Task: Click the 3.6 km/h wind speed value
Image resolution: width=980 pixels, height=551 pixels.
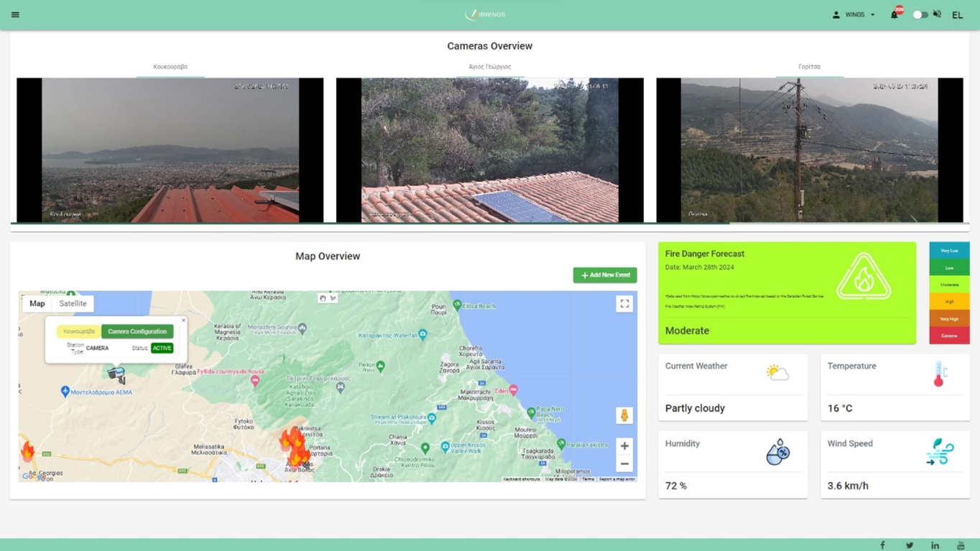Action: pyautogui.click(x=848, y=486)
